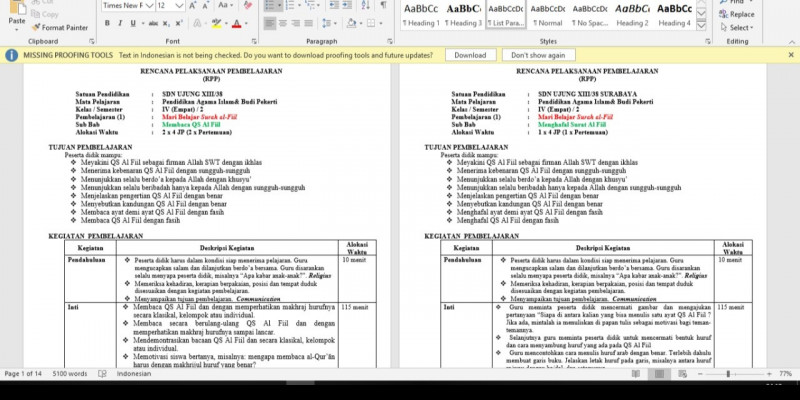The image size is (800, 400).
Task: Center align the text
Action: (x=283, y=23)
